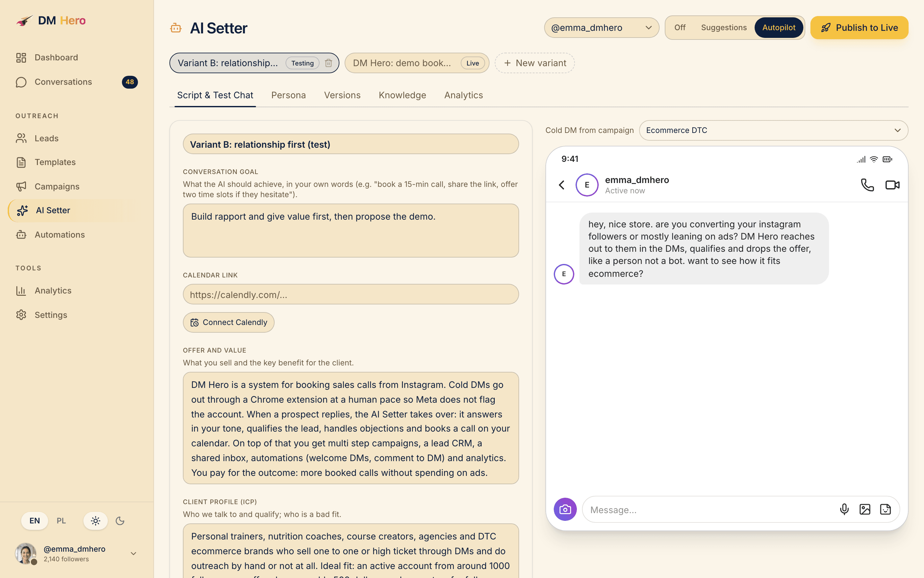Switch language to PL
The width and height of the screenshot is (924, 578).
pyautogui.click(x=61, y=521)
